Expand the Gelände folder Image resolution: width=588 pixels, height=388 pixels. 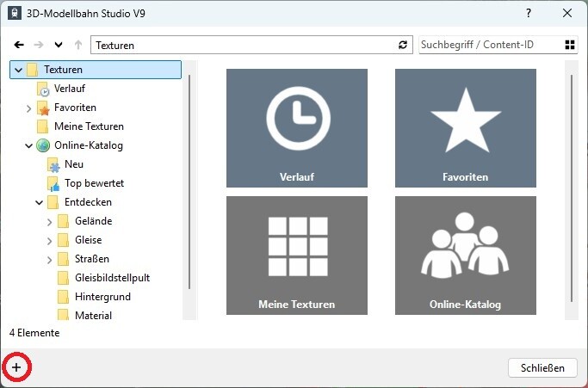[49, 222]
